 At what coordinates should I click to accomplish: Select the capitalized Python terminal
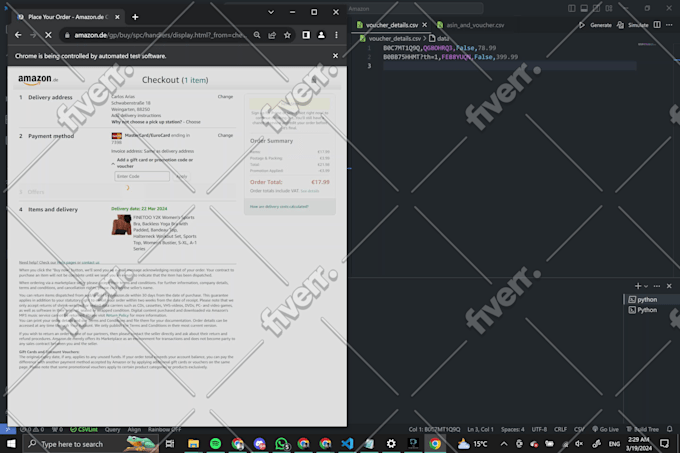[647, 310]
